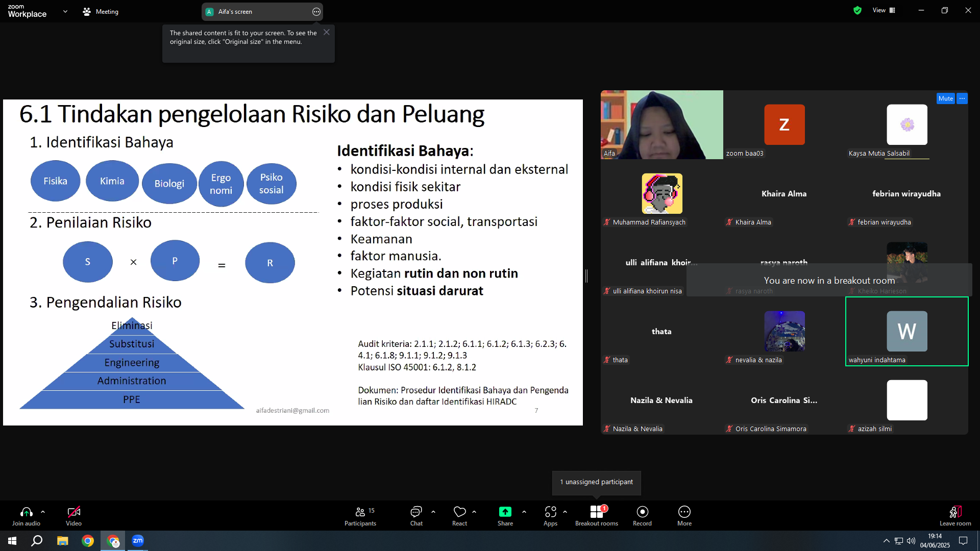Select Khaira Alma's participant tile
This screenshot has width=980, height=551.
[x=785, y=194]
